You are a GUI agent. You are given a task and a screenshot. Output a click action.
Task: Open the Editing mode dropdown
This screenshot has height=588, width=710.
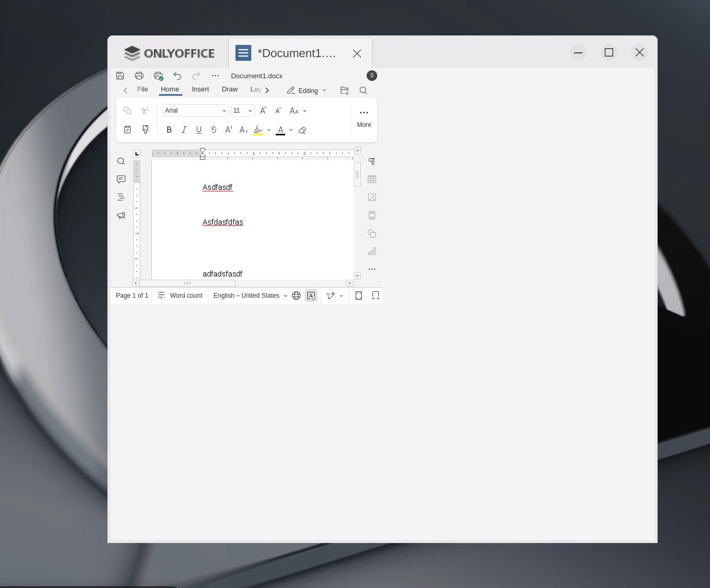pyautogui.click(x=306, y=90)
